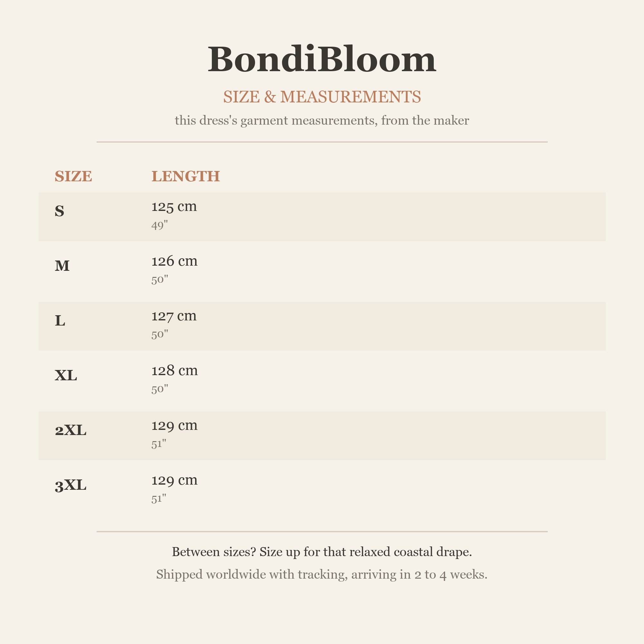Select the 2XL size row label
The image size is (644, 644).
[71, 430]
